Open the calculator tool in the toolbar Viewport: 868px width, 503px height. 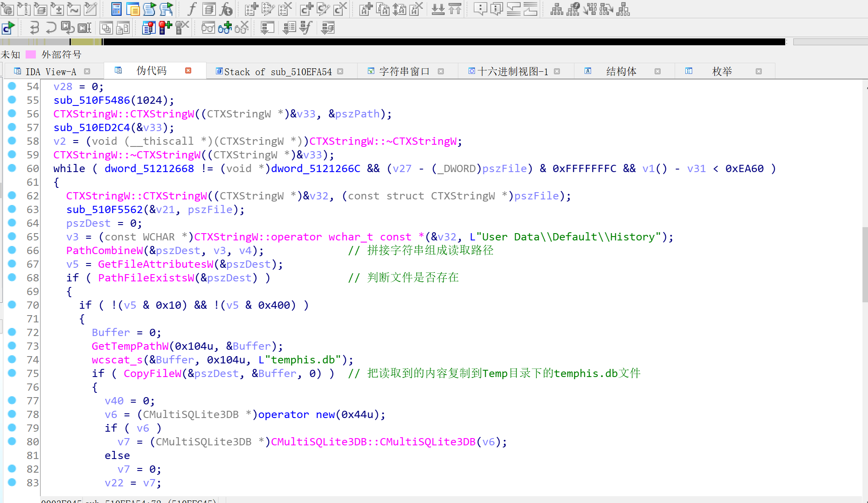[116, 9]
